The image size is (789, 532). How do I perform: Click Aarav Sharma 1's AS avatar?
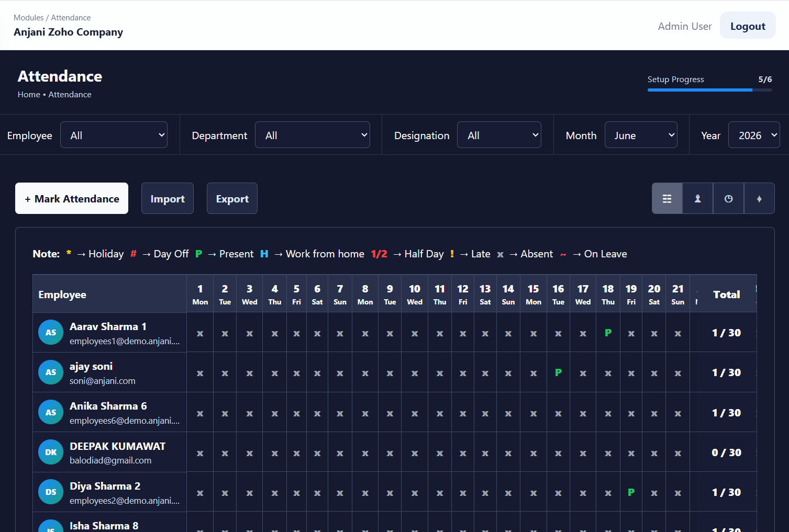[51, 332]
